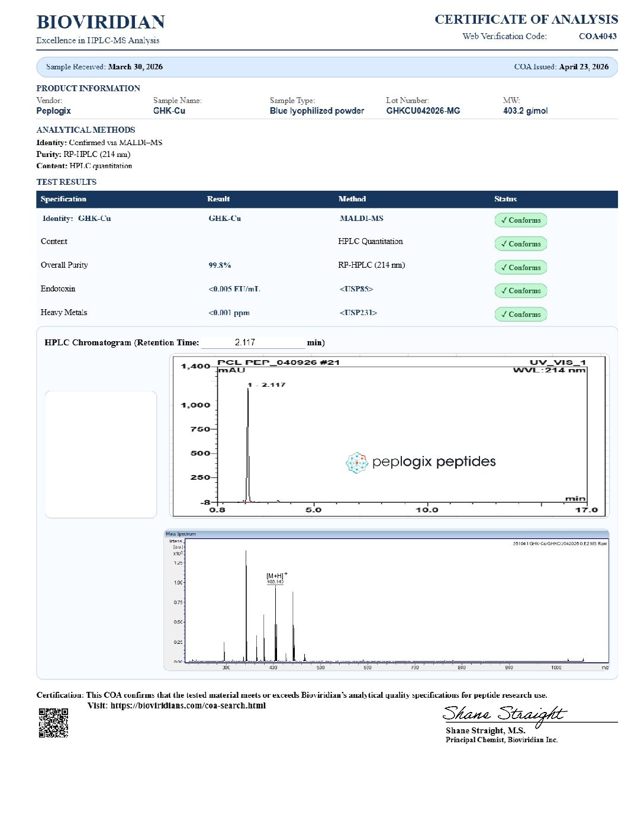This screenshot has width=644, height=834.
Task: Click the retention time field showing 2.117
Action: (x=253, y=342)
